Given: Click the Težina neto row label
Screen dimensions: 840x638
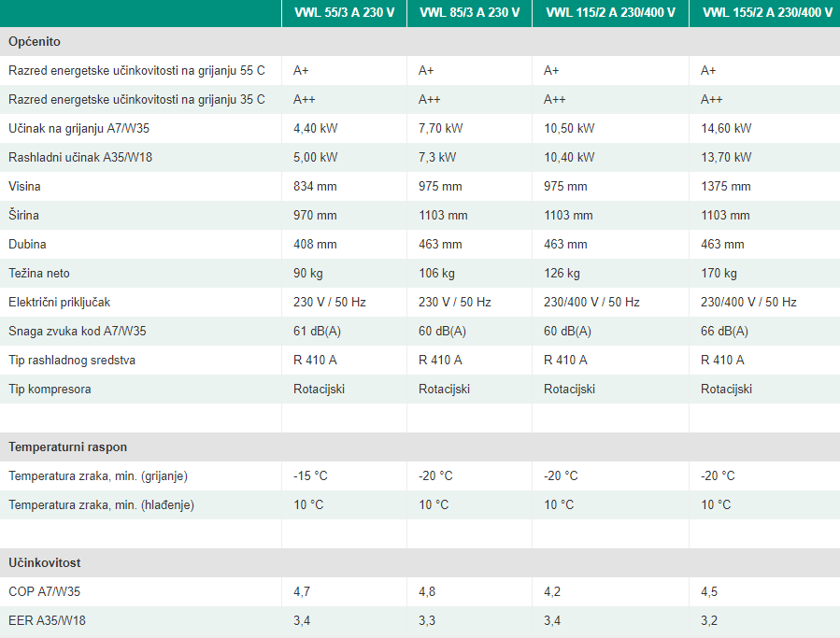Looking at the screenshot, I should click(39, 273).
